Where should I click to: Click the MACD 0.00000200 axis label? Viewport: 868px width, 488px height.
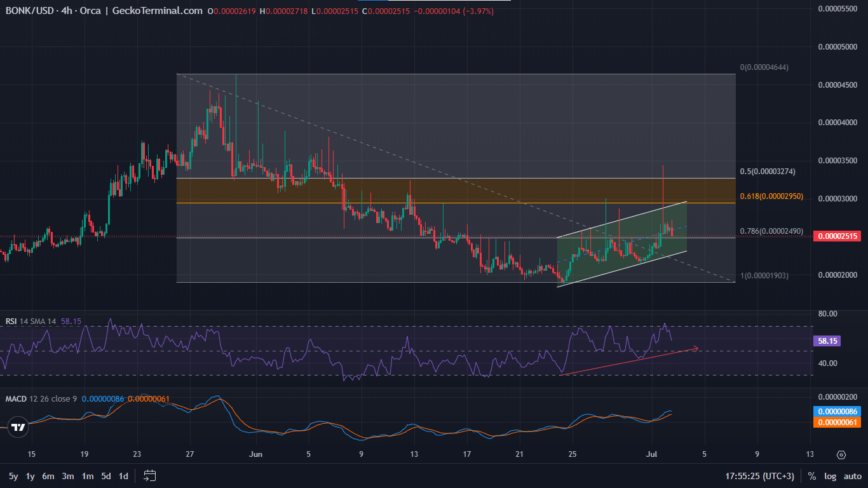pos(837,396)
